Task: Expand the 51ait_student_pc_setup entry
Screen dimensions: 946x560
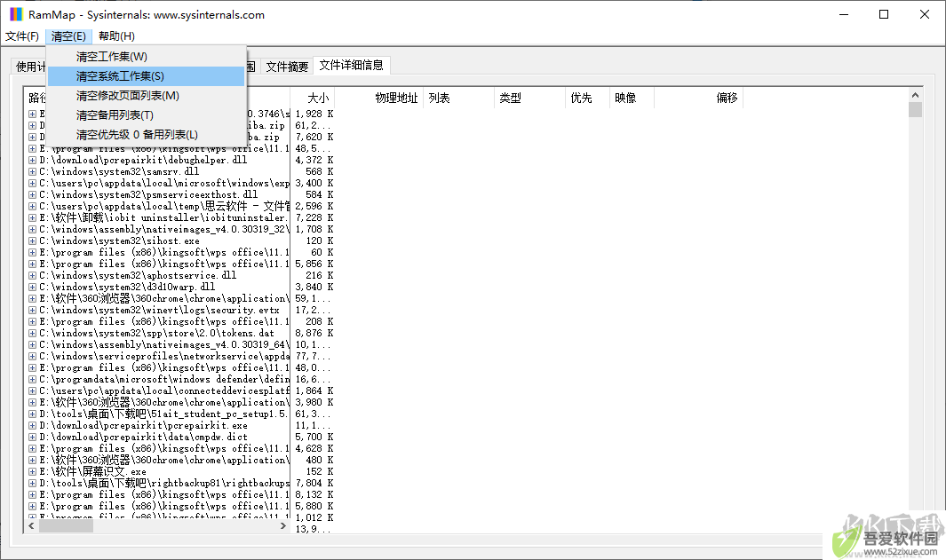Action: click(33, 414)
